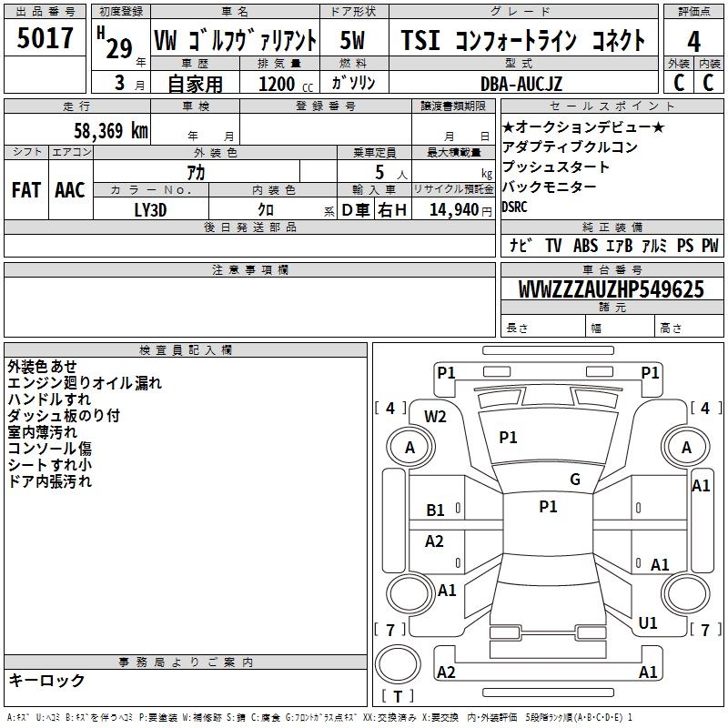Click the left wheel circle marked A
This screenshot has height=728, width=728.
(x=409, y=447)
